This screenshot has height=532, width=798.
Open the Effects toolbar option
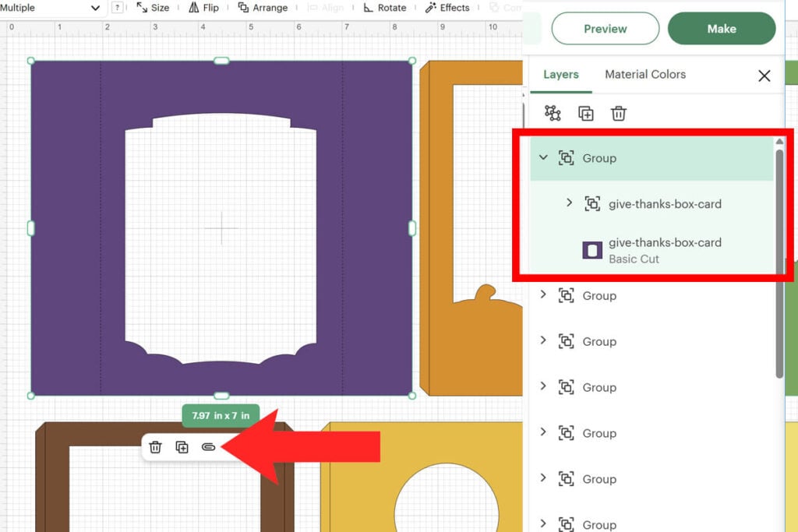pyautogui.click(x=447, y=8)
